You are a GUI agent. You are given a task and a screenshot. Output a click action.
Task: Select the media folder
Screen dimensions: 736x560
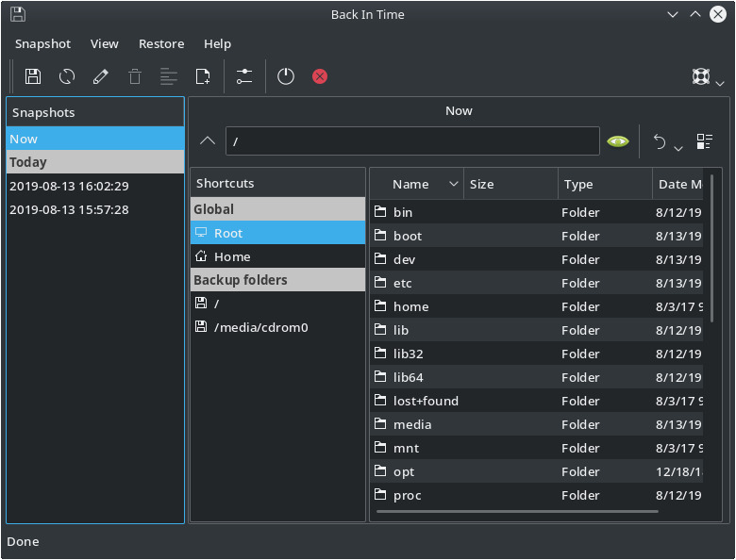click(537, 424)
